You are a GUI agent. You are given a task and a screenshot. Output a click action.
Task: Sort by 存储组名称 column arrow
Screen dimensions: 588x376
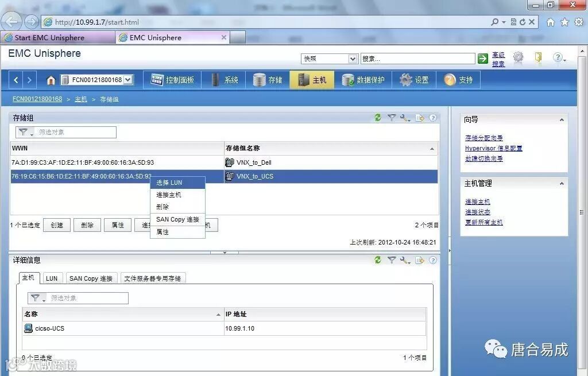[x=432, y=149]
